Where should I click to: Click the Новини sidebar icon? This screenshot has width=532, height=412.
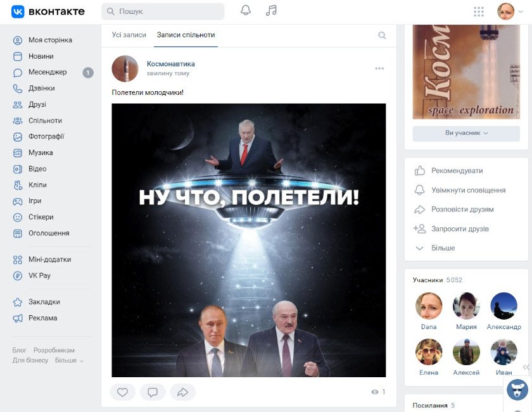(18, 56)
